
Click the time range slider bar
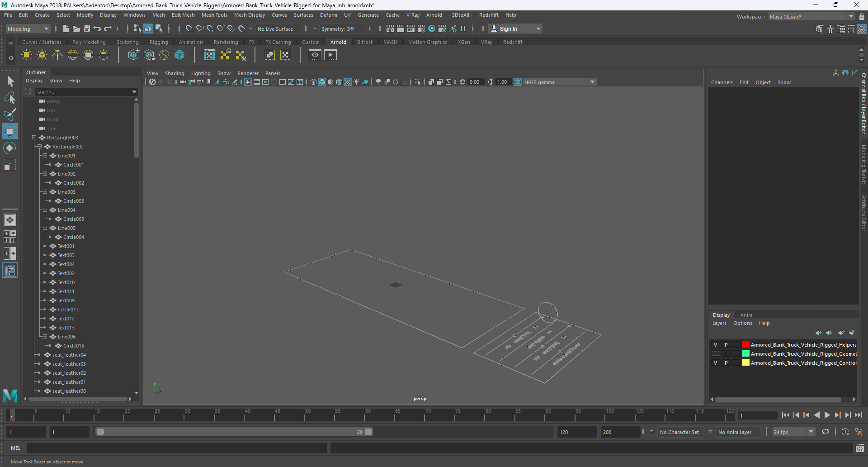coord(234,432)
